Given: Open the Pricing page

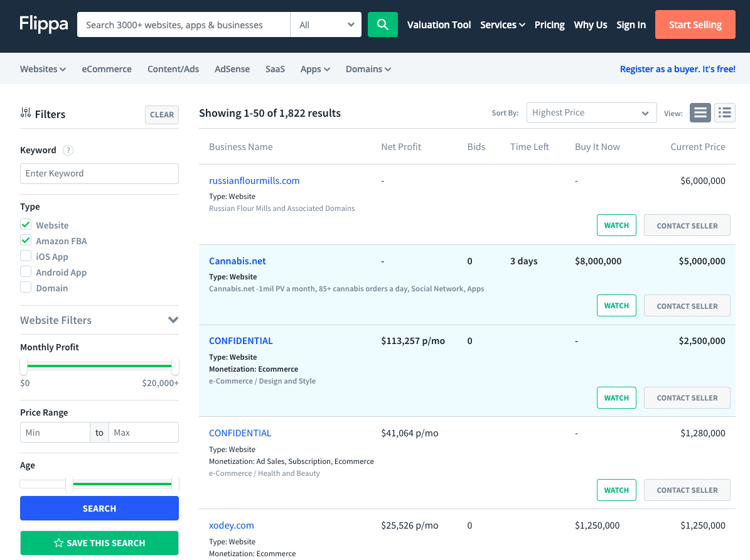Looking at the screenshot, I should 550,25.
